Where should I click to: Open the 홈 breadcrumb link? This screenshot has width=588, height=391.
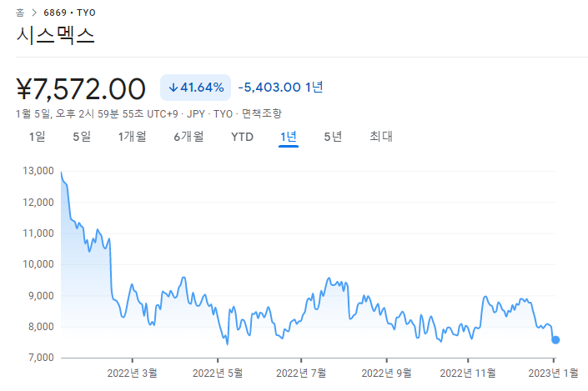click(20, 13)
